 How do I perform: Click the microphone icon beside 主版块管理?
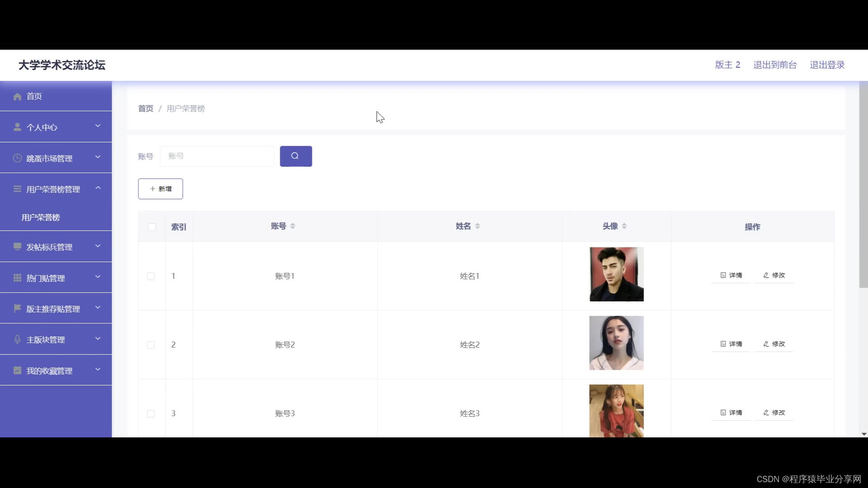pyautogui.click(x=18, y=339)
